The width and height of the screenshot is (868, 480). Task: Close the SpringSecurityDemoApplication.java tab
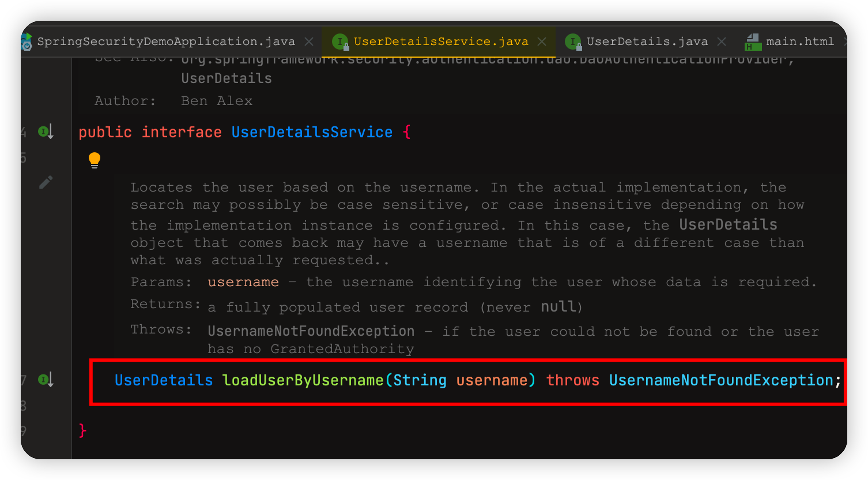coord(309,42)
